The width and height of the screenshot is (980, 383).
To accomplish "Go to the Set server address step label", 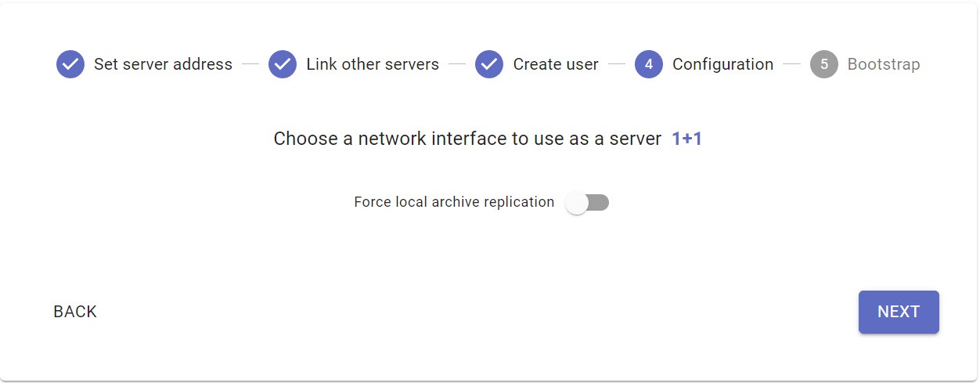I will pyautogui.click(x=163, y=64).
